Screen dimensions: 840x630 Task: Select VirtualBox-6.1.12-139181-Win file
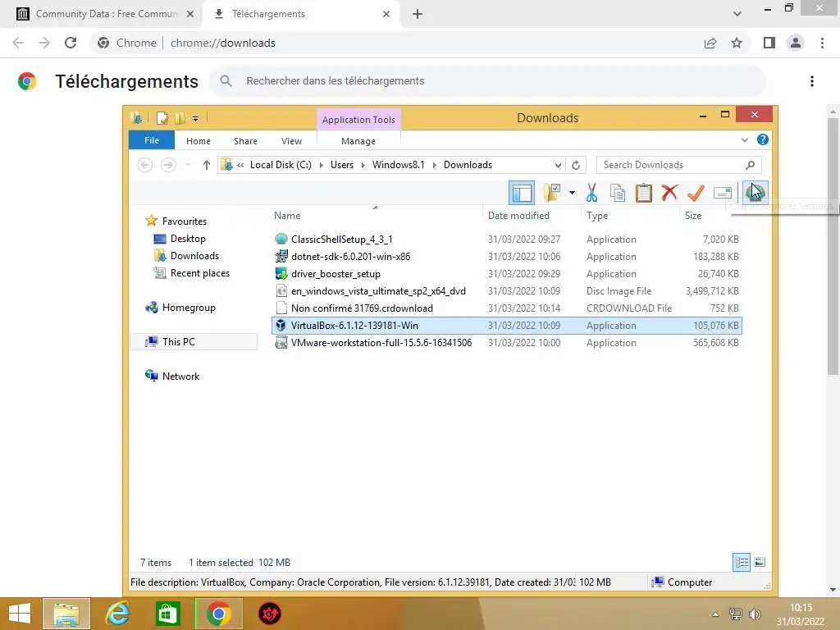[507, 325]
